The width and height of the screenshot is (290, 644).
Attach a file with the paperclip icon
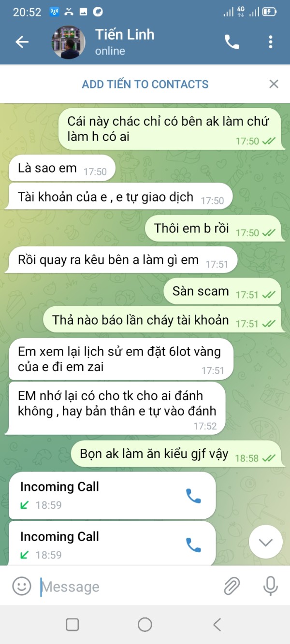point(232,586)
